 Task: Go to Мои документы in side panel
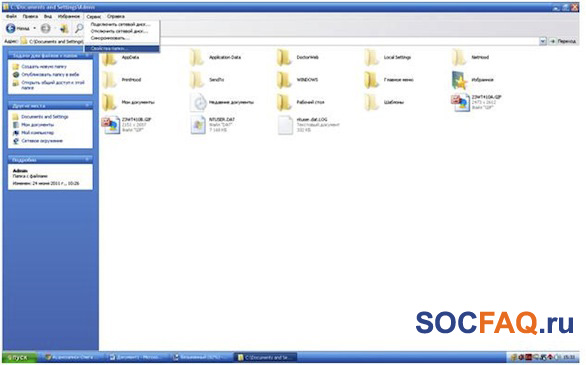(x=37, y=125)
